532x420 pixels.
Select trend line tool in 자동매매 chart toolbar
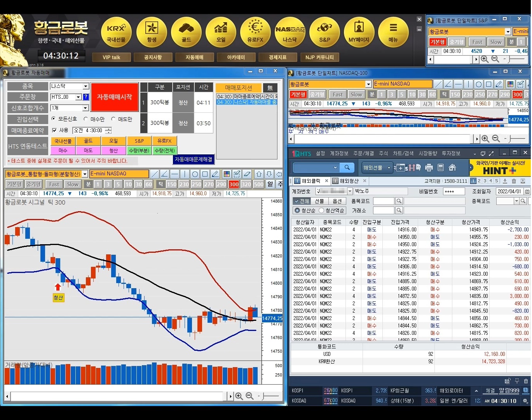[x=155, y=174]
